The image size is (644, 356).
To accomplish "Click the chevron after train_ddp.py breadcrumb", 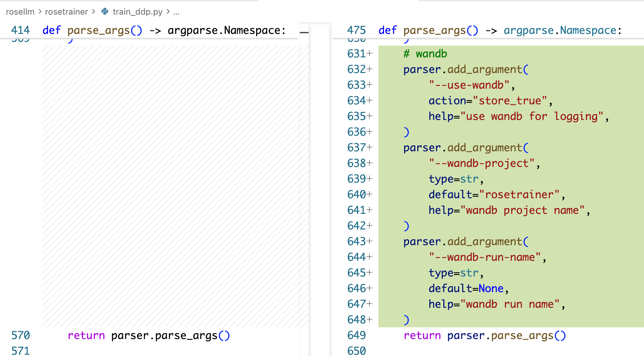I will [x=168, y=12].
